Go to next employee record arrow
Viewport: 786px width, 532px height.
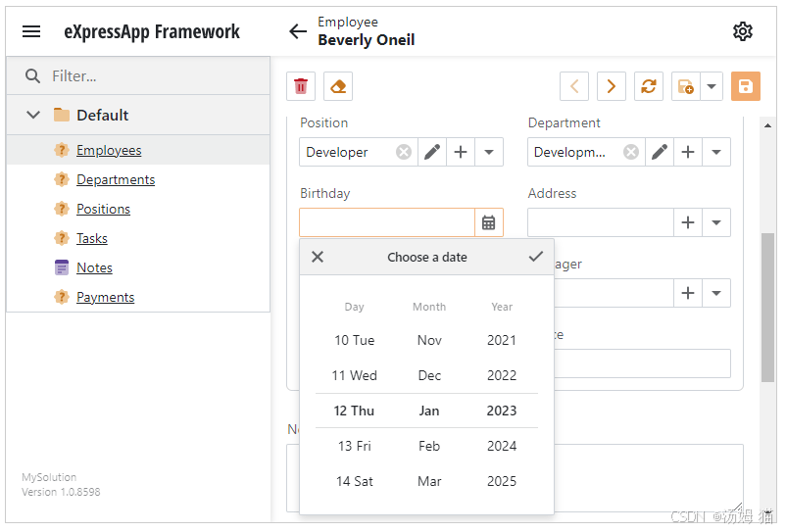[x=611, y=86]
